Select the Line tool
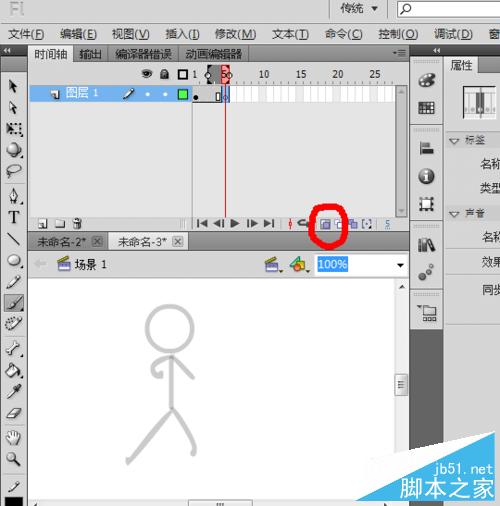Screen dimensions: 500x506 14,239
